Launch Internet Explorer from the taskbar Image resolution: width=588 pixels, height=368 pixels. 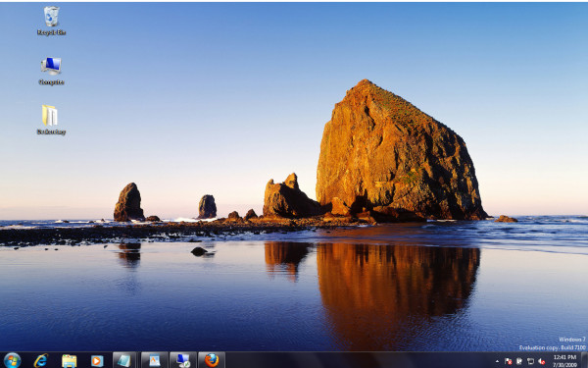[x=41, y=360]
